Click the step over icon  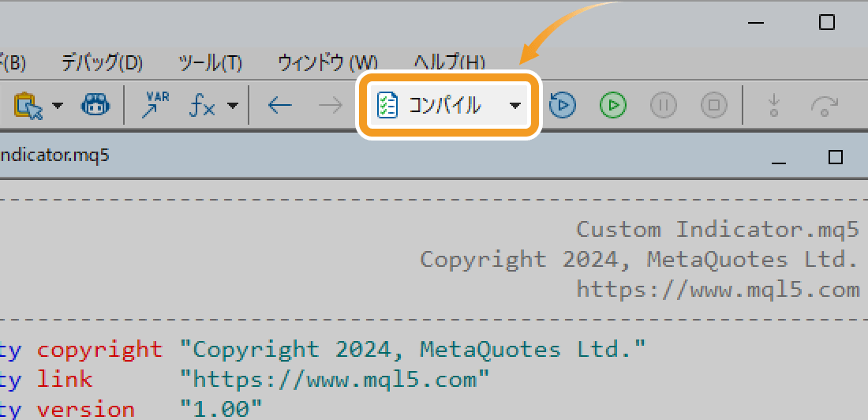pos(825,105)
